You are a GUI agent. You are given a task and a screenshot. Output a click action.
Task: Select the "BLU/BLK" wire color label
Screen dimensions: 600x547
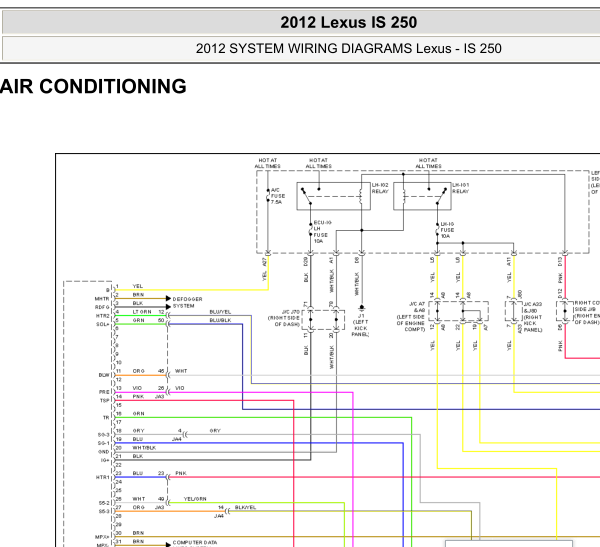(x=220, y=320)
